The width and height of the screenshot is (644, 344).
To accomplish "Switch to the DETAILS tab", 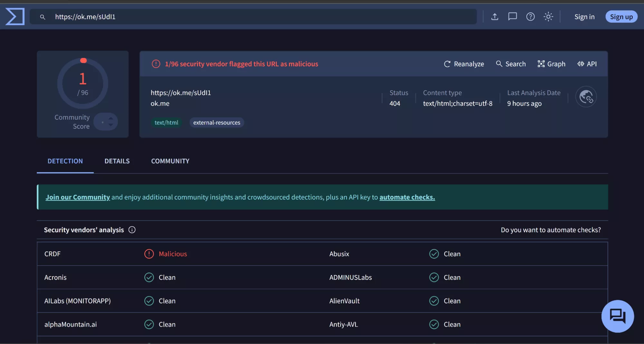I will click(x=117, y=161).
